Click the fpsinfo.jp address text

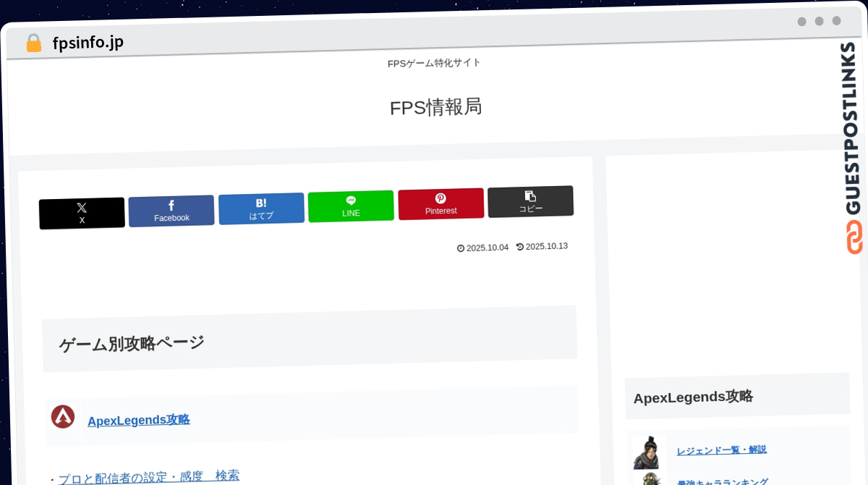[88, 43]
